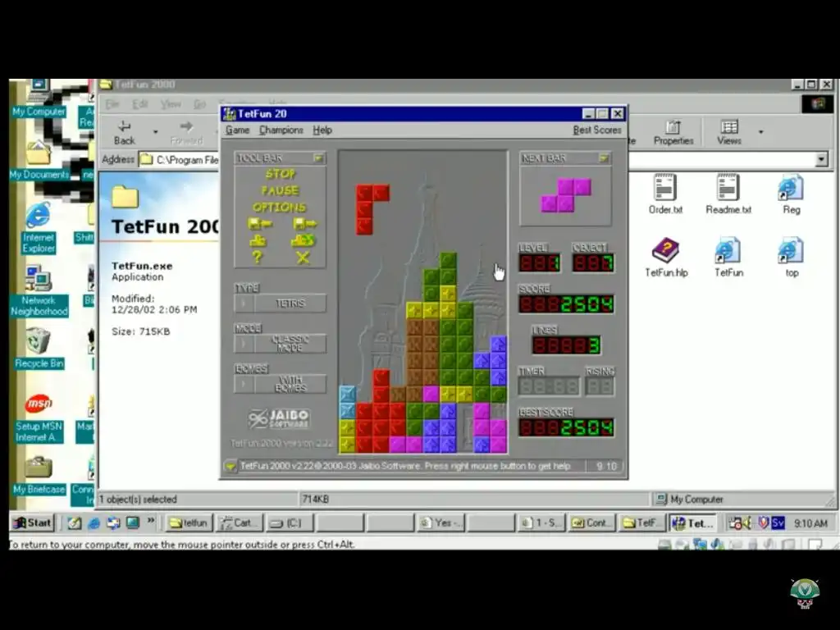Click the SCORE display showing 2504
Viewport: 840px width, 630px height.
566,304
